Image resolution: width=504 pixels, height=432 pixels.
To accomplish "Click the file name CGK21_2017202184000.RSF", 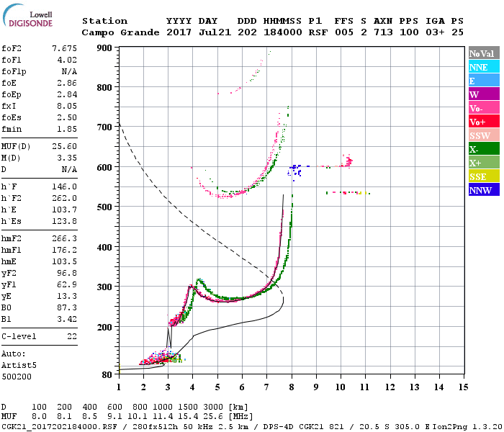I will (x=60, y=427).
